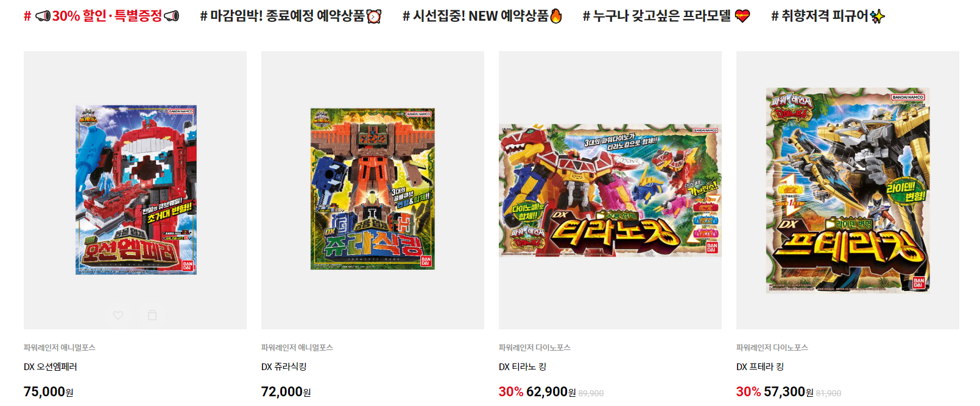Open the DX 쥬라식킹 product image
The height and width of the screenshot is (406, 980).
point(373,189)
